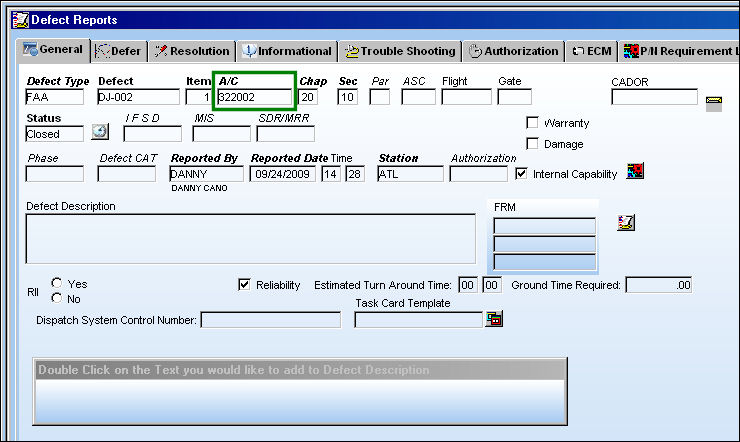Click the Turn Around Time hours field

click(468, 285)
